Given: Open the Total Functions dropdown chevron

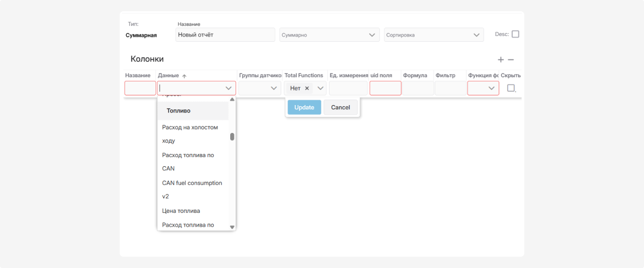Looking at the screenshot, I should click(x=320, y=88).
